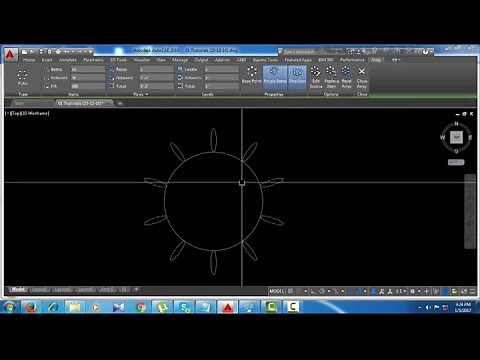Launch Firefox from the taskbar
Image resolution: width=480 pixels, height=360 pixels.
31,307
